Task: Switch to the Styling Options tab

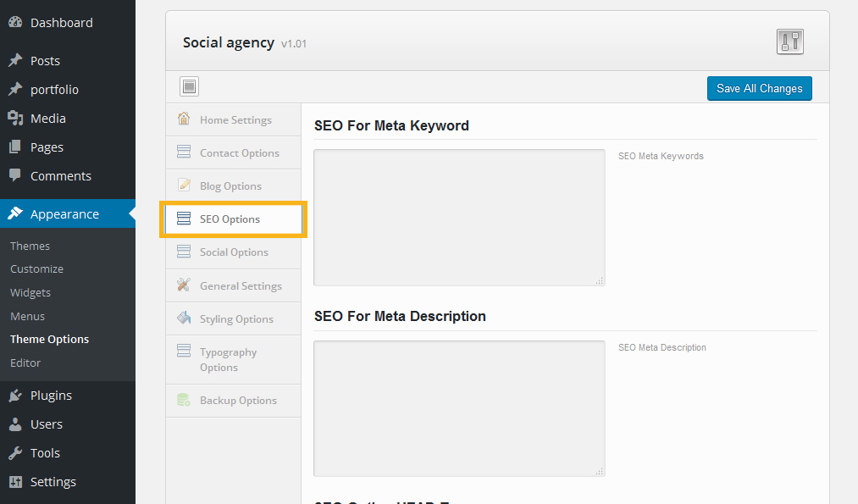Action: [x=234, y=318]
